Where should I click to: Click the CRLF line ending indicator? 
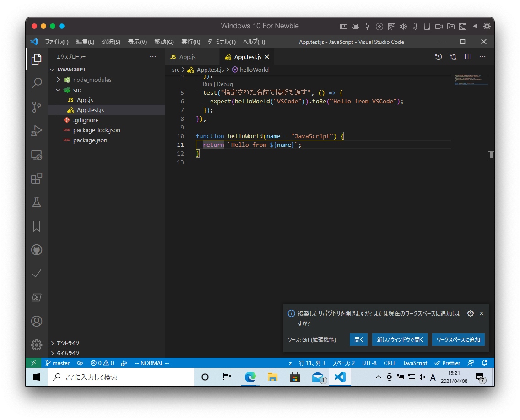pos(390,363)
